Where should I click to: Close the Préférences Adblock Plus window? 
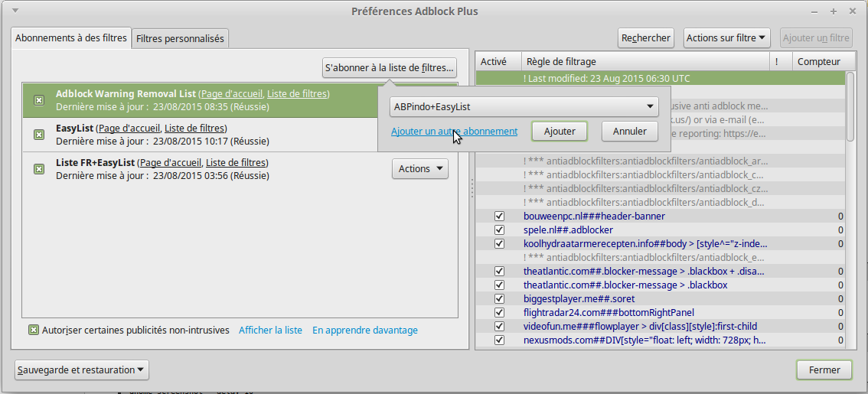click(851, 11)
